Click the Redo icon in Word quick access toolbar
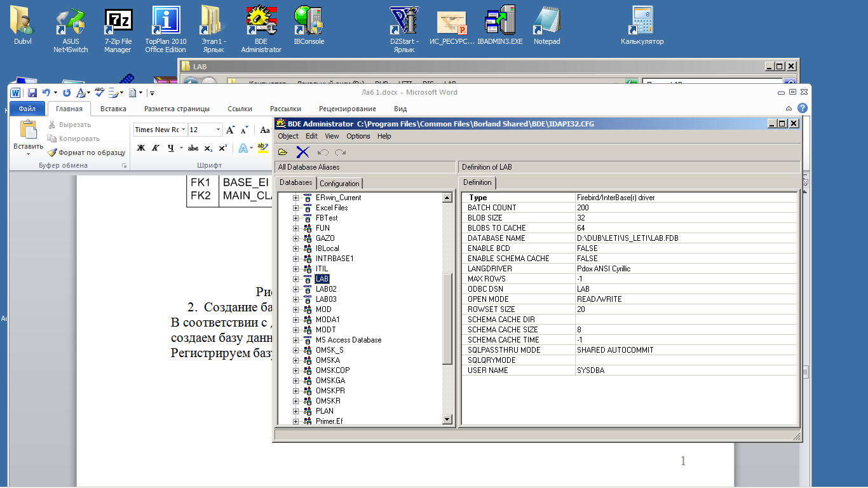The height and width of the screenshot is (488, 868). click(x=67, y=93)
